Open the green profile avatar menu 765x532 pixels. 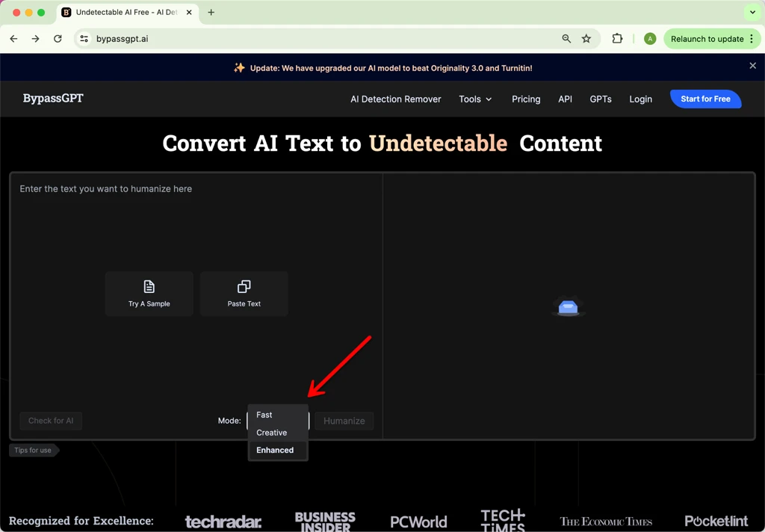[x=650, y=39]
